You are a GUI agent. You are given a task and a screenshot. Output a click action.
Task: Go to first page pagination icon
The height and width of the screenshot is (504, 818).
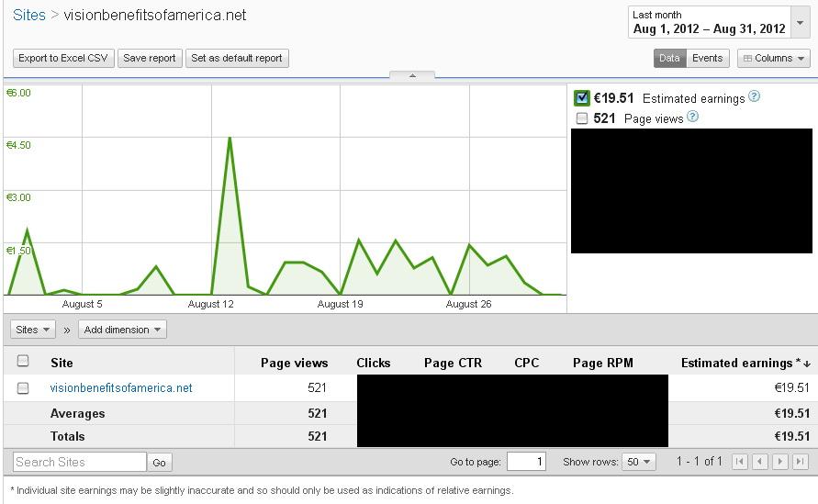point(739,462)
